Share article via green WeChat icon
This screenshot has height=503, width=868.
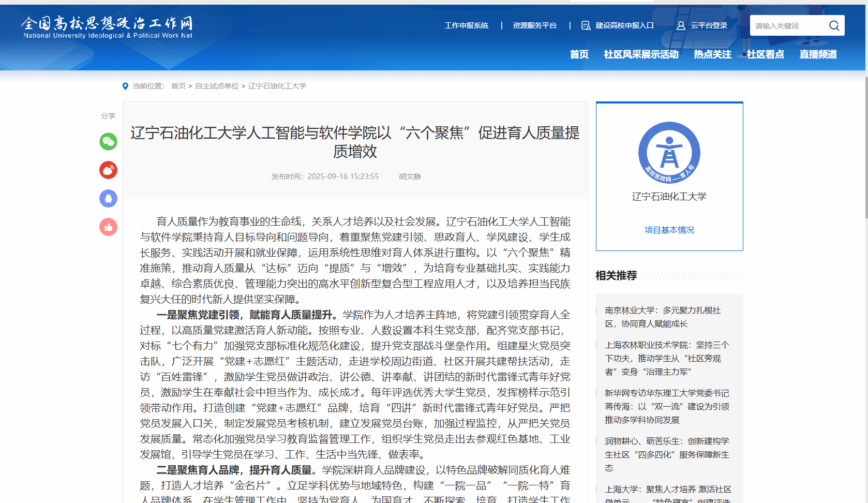108,142
